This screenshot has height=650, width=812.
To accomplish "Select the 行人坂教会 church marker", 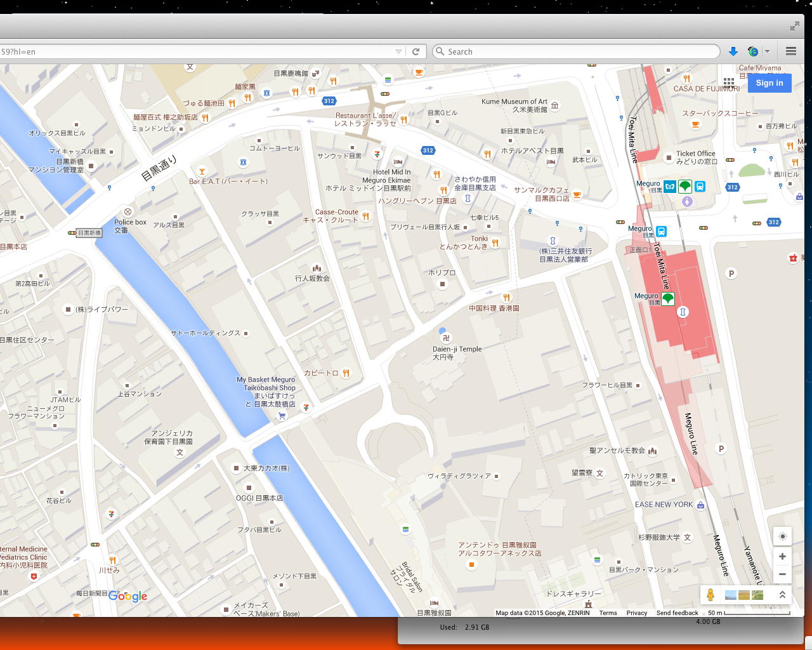I will coord(317,269).
